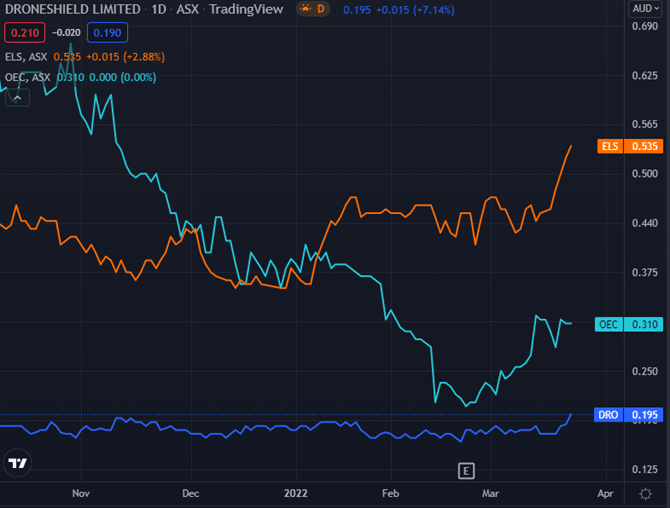Click the Dec label on the time axis
Screen dimensions: 670x508
[x=191, y=493]
